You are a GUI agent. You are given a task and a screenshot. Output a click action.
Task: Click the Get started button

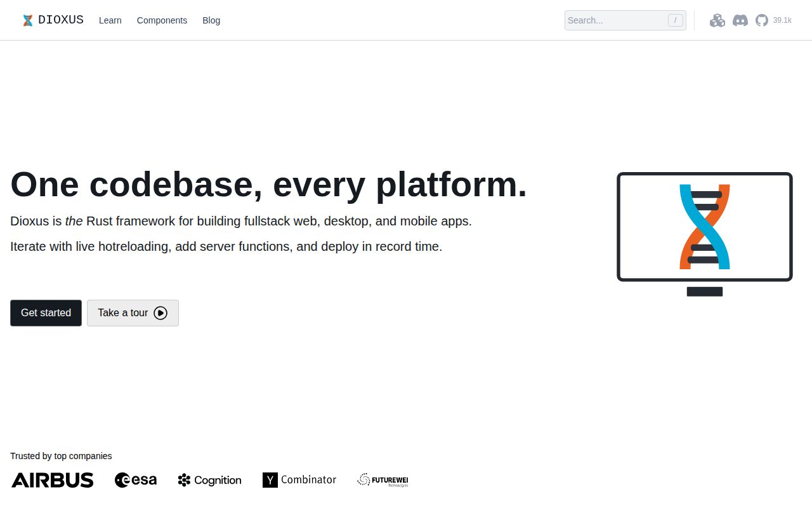[x=46, y=313]
